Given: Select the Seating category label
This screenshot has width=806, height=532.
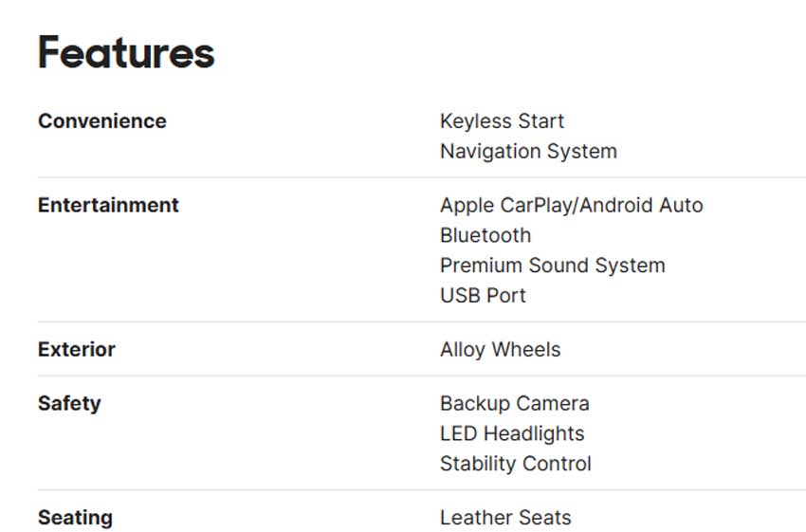Looking at the screenshot, I should click(x=75, y=518).
